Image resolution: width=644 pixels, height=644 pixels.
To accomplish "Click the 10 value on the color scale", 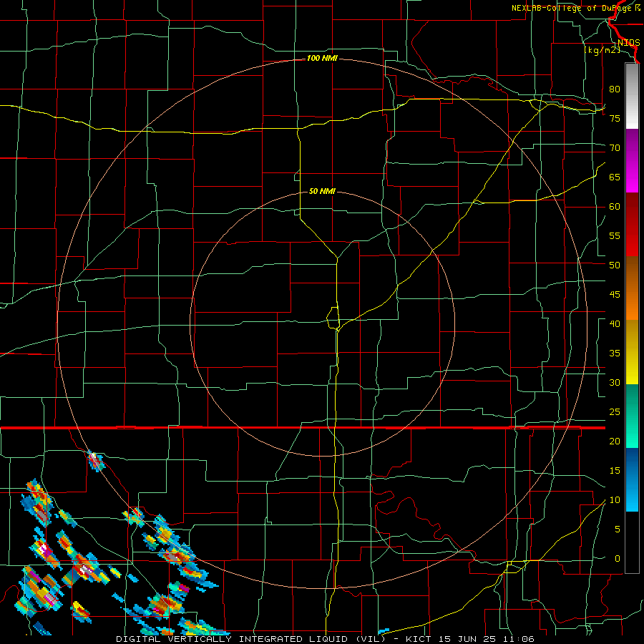I will click(615, 500).
